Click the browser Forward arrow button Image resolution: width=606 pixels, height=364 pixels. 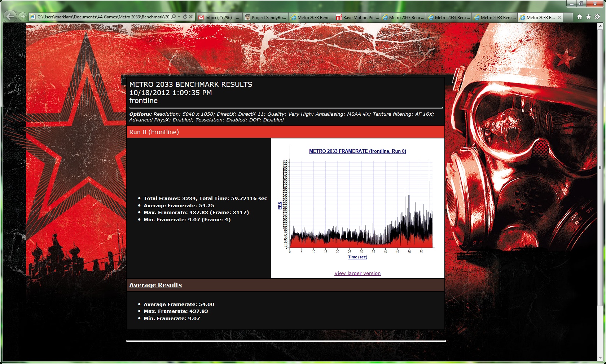point(22,17)
